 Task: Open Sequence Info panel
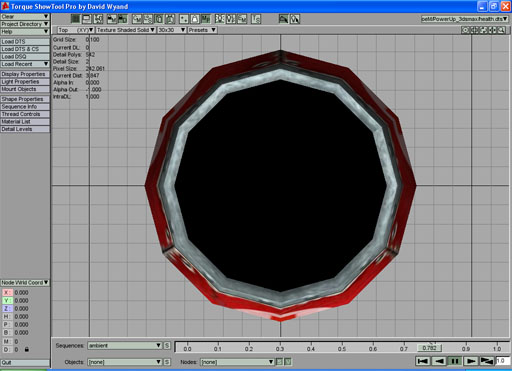25,107
